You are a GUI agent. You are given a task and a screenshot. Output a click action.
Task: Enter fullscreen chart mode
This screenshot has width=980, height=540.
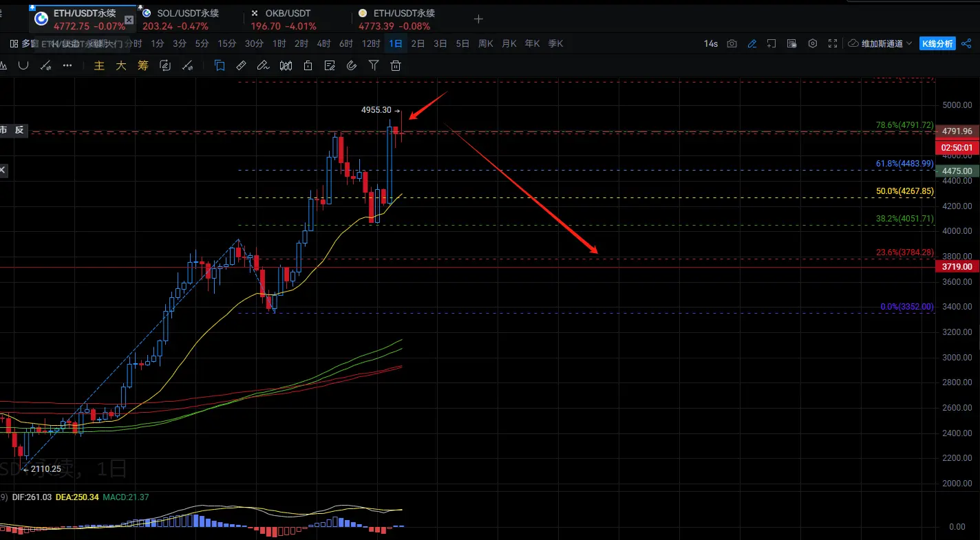point(833,43)
